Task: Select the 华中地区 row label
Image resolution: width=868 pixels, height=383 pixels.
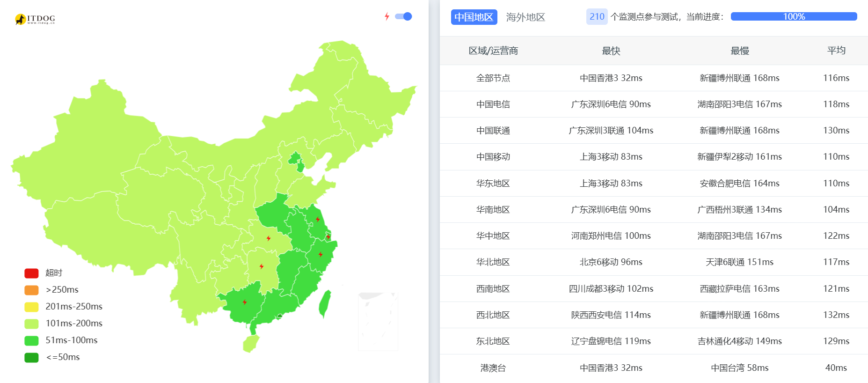Action: click(493, 236)
